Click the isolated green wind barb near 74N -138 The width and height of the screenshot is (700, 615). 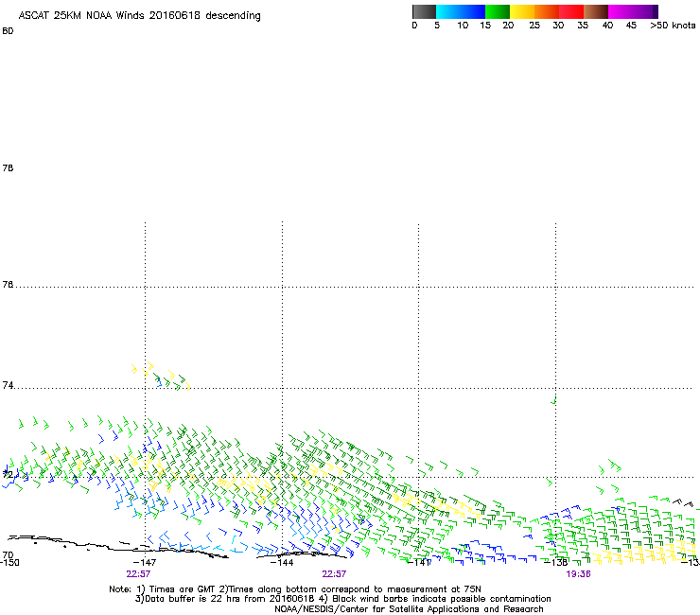pyautogui.click(x=554, y=399)
